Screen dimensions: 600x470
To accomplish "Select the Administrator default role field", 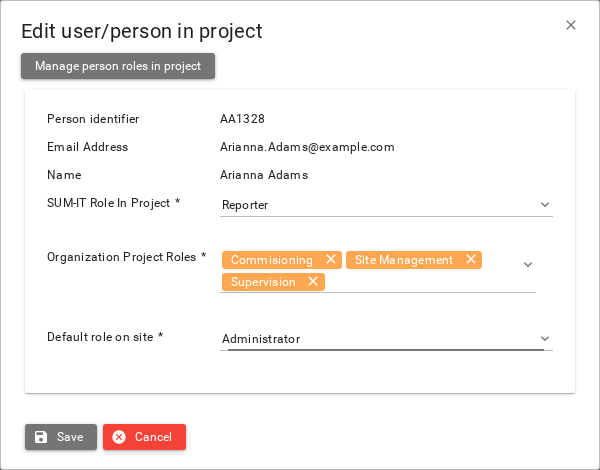I will [386, 339].
